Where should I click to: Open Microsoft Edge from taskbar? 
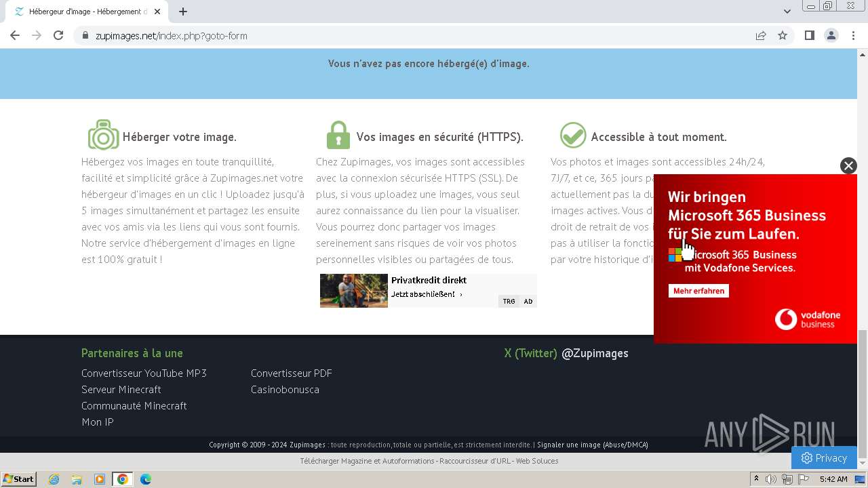point(145,479)
